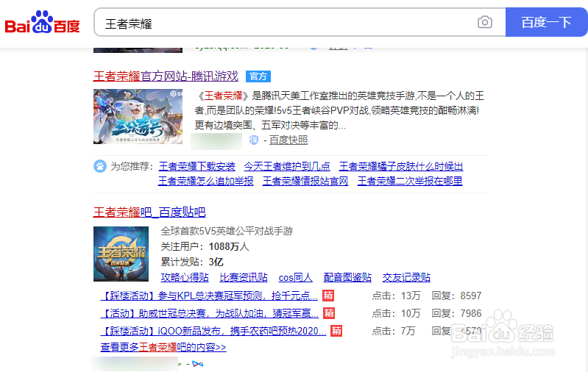This screenshot has width=588, height=372.
Task: Click 精 badge on iQOO新品发布 post
Action: click(336, 331)
